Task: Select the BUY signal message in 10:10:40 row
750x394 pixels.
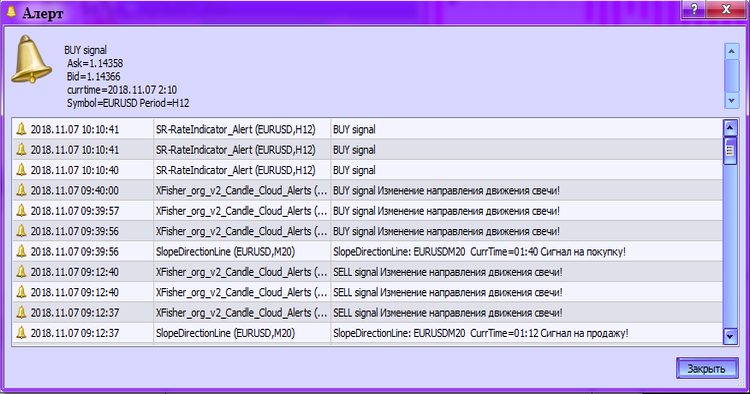Action: (x=354, y=170)
